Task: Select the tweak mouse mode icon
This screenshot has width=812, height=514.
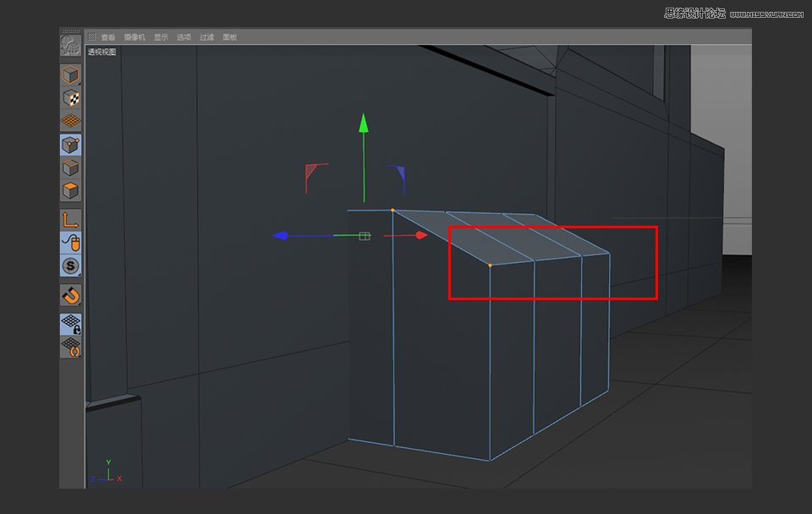Action: coord(70,243)
